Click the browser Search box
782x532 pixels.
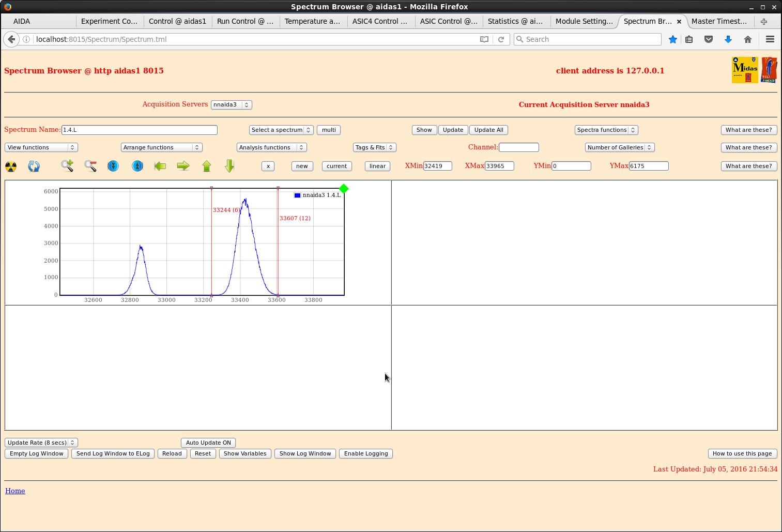tap(588, 39)
